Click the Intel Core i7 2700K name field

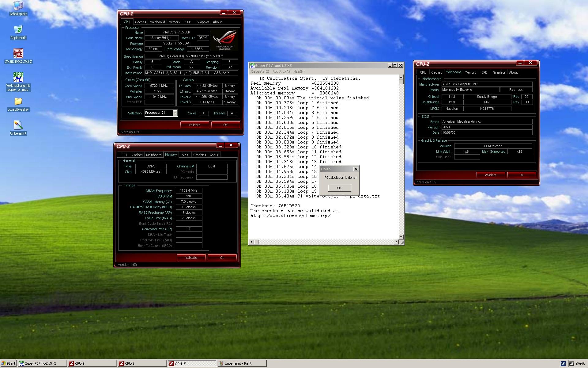177,32
